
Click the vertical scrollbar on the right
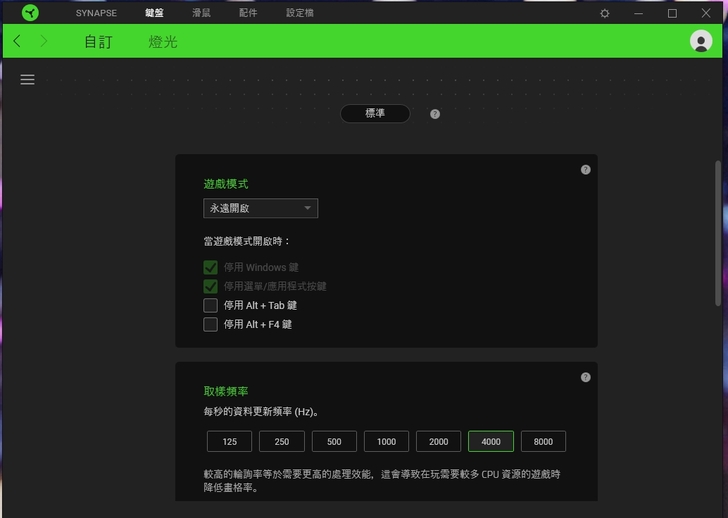click(x=717, y=232)
